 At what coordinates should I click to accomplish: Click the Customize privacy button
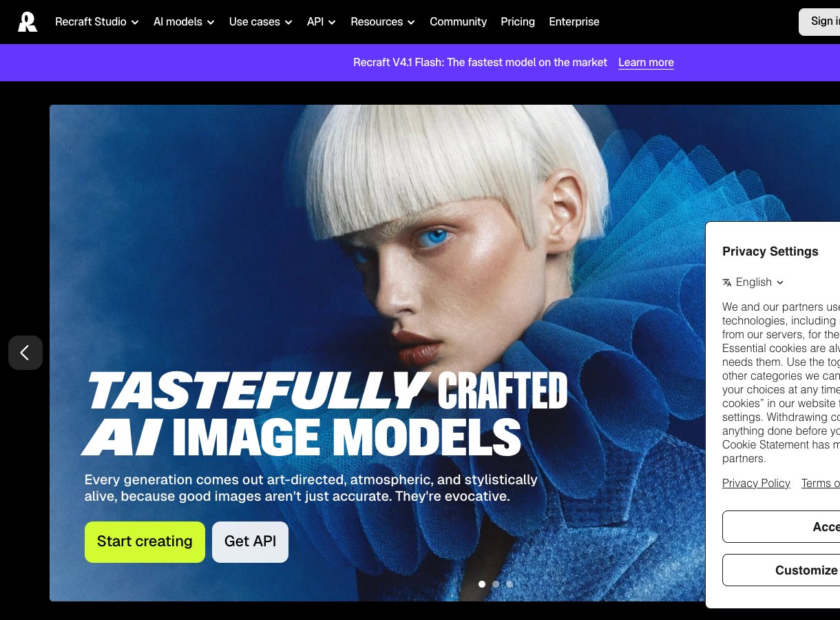781,570
